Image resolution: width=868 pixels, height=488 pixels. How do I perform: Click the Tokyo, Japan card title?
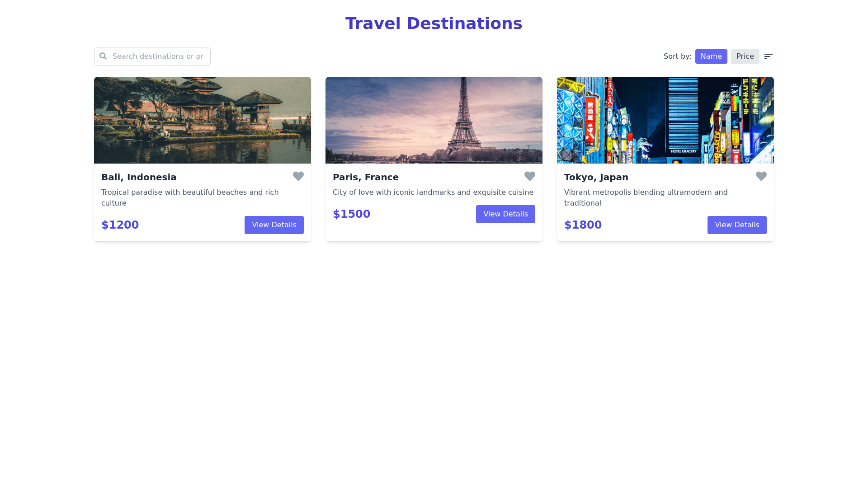pyautogui.click(x=596, y=177)
